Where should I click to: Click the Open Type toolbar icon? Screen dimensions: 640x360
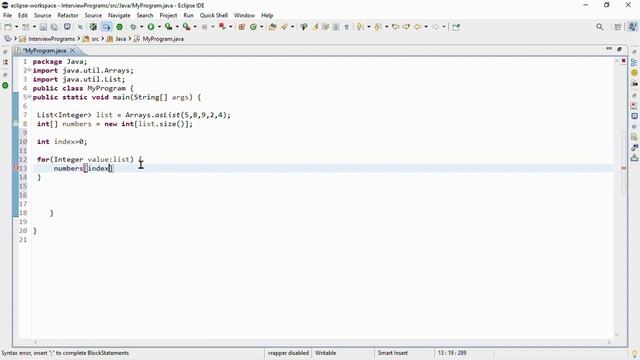click(272, 27)
